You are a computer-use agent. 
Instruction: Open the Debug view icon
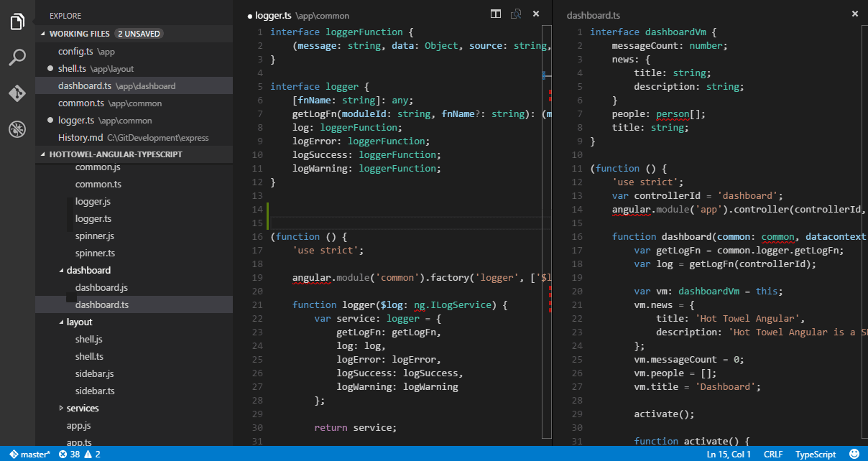click(17, 129)
